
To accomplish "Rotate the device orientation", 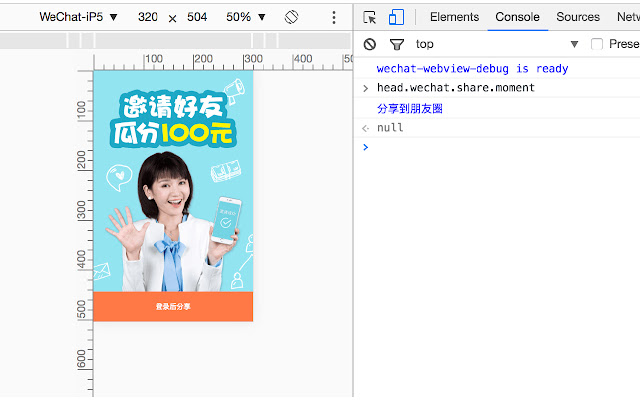I will 291,17.
